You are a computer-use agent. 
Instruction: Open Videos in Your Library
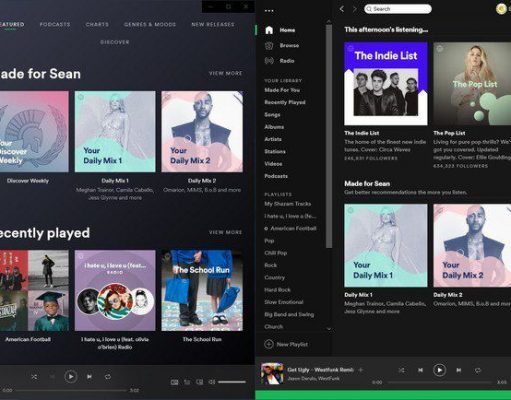(x=273, y=164)
